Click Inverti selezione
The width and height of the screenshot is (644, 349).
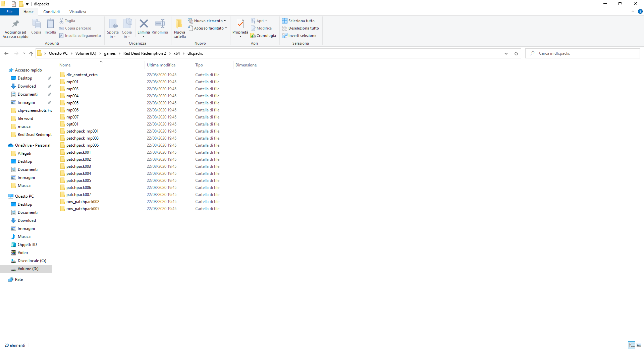pyautogui.click(x=299, y=36)
